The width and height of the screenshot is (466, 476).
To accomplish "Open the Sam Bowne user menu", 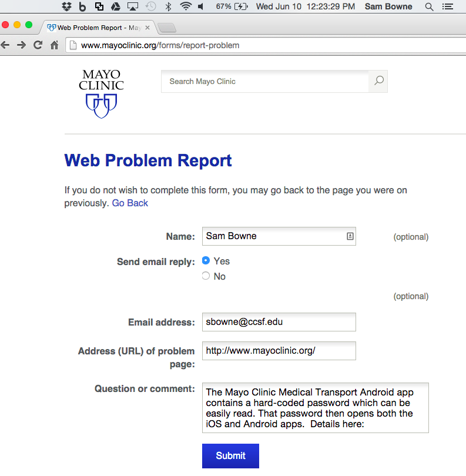I will click(x=388, y=6).
